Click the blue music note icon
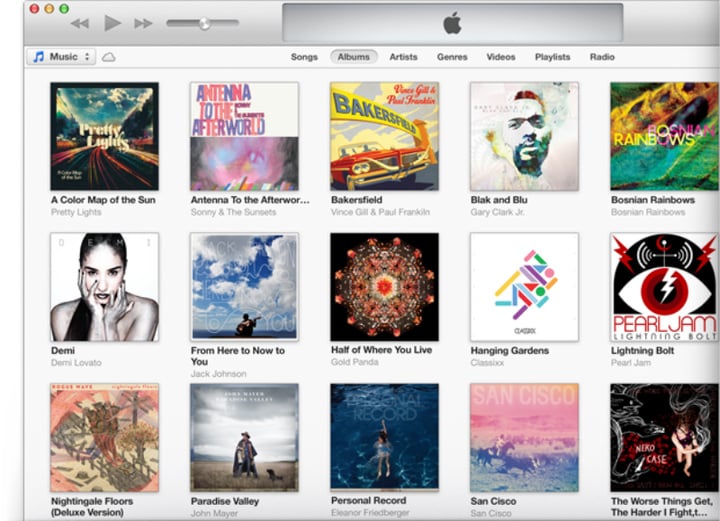Viewport: 720px width, 521px height. point(39,57)
